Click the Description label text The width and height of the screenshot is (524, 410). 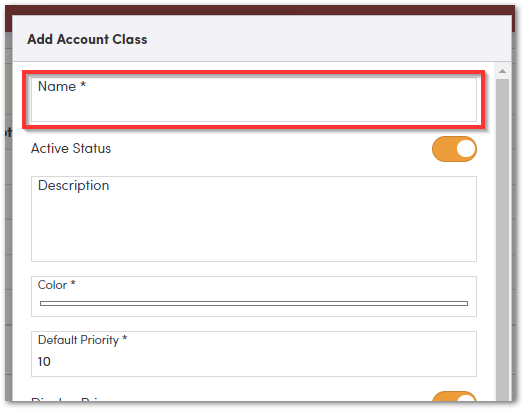click(74, 185)
